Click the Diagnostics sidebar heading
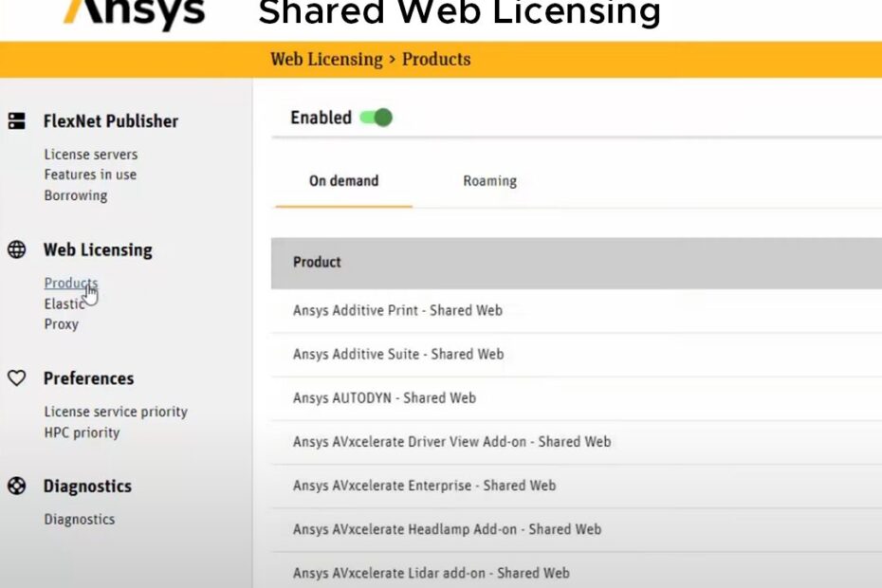882x588 pixels. point(88,486)
